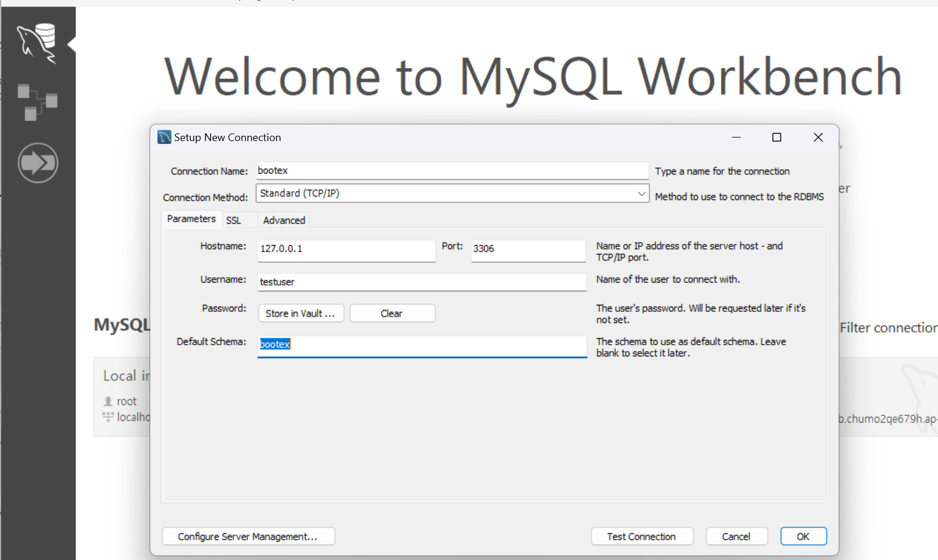The image size is (938, 560).
Task: Click the Username field with testuser
Action: pos(422,282)
